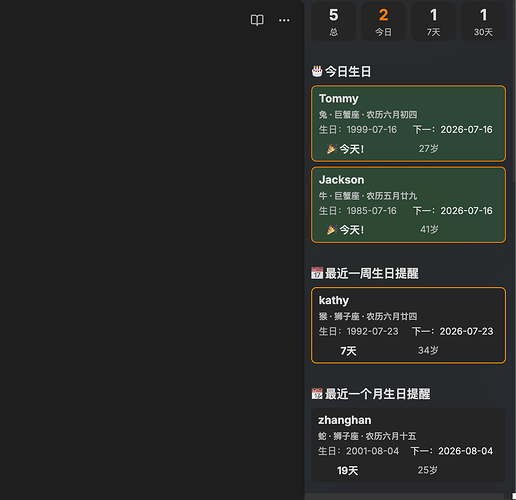
Task: Click Jackson's age 41岁
Action: (429, 229)
